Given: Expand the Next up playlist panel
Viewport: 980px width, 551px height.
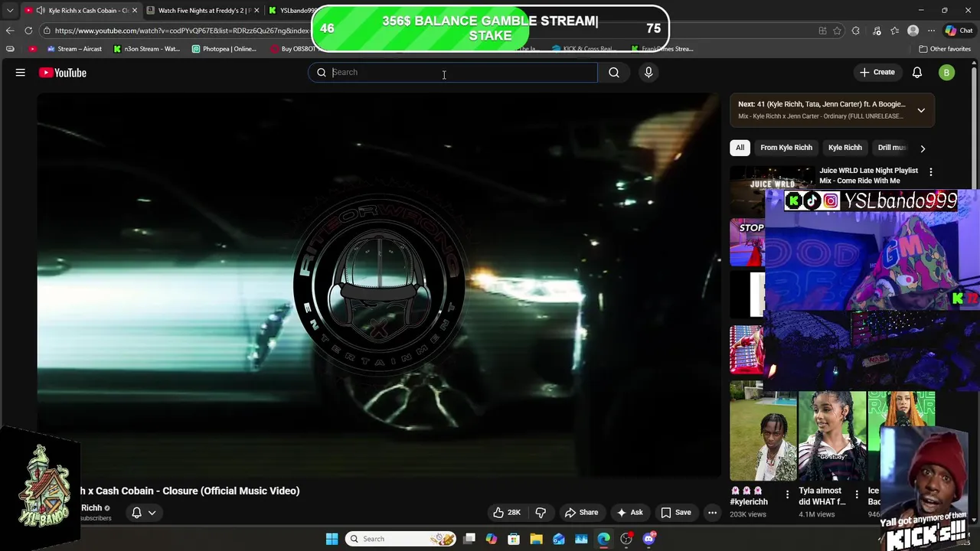Looking at the screenshot, I should tap(921, 110).
